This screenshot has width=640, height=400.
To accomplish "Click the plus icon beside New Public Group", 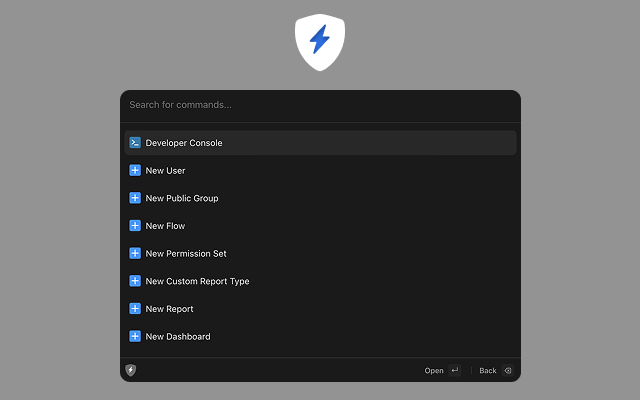I will [x=135, y=198].
